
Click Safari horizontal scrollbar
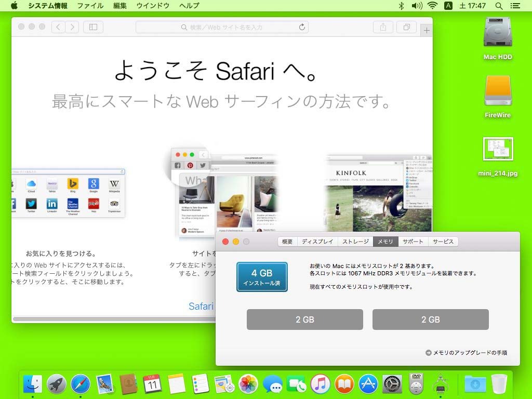114,319
